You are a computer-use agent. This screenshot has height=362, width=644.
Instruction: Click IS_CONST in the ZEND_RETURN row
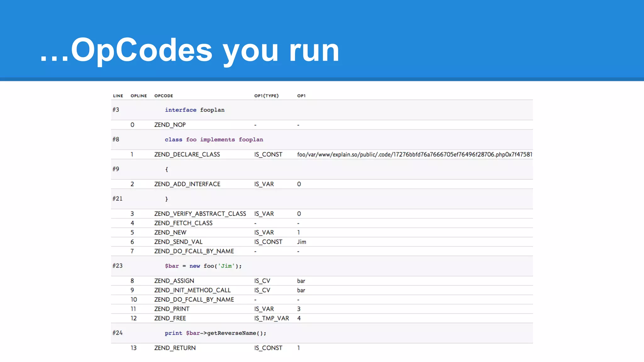pos(268,348)
